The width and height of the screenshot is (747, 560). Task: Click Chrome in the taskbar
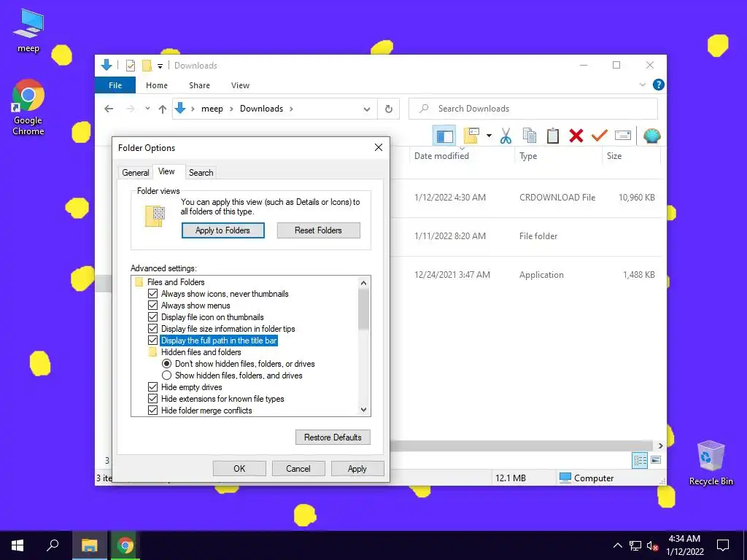point(125,545)
